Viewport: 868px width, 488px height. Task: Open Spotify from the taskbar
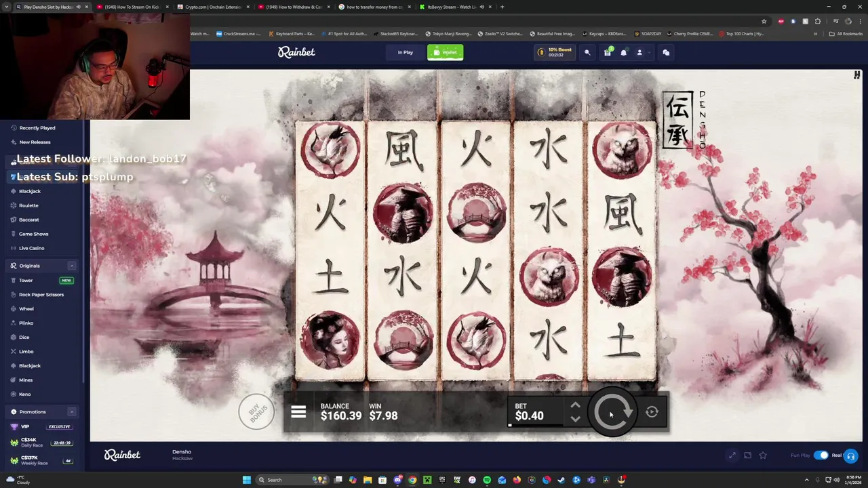pyautogui.click(x=487, y=480)
